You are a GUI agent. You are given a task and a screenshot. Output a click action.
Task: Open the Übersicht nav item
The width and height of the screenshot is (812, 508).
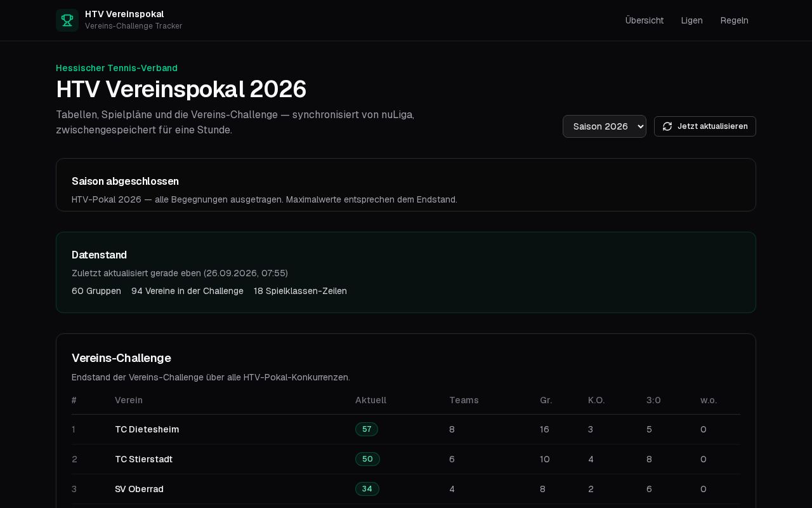click(645, 20)
